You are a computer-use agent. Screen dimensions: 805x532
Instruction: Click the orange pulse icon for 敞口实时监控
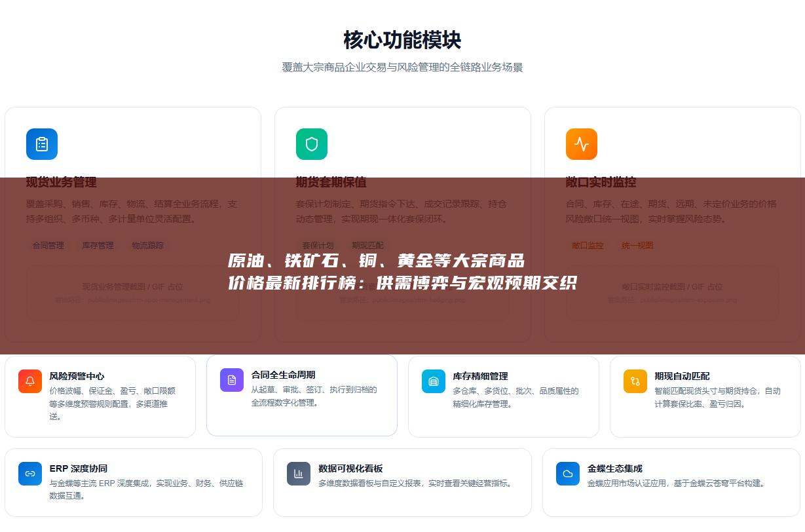582,144
